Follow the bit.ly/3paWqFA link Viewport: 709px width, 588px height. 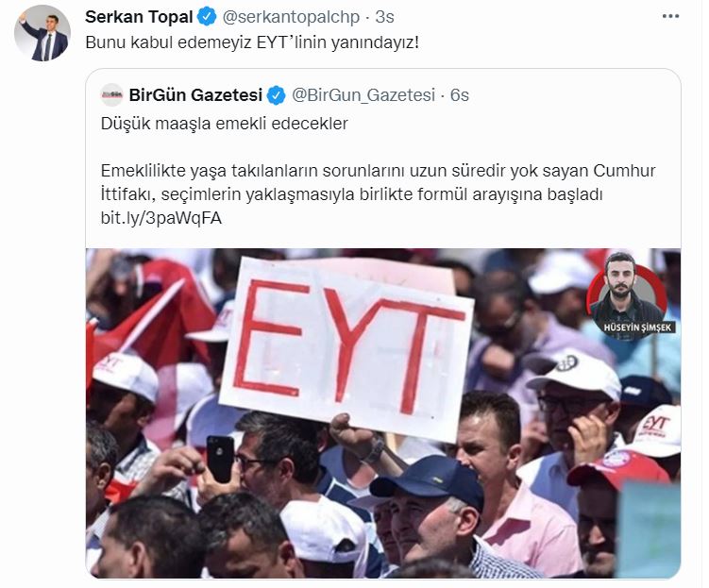(x=161, y=218)
